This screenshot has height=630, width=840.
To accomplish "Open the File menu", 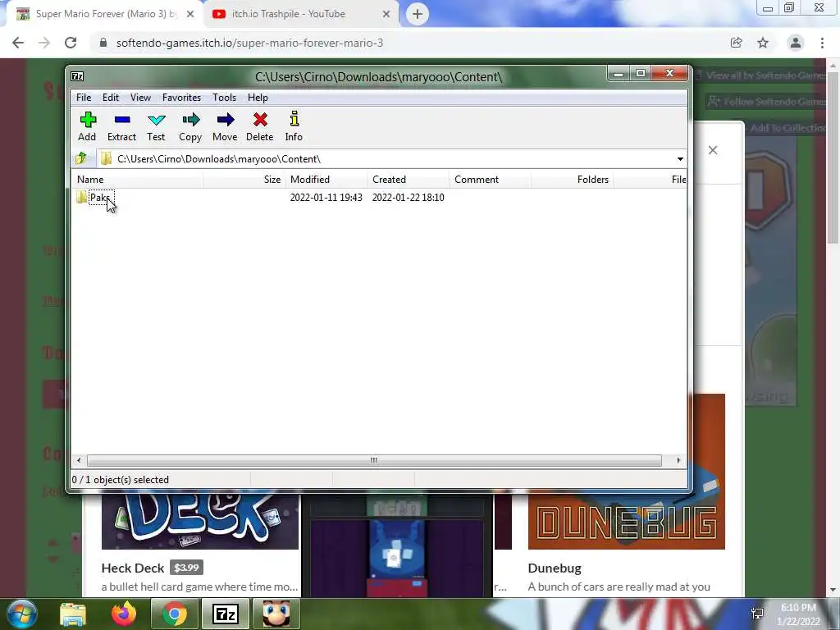I will [84, 98].
